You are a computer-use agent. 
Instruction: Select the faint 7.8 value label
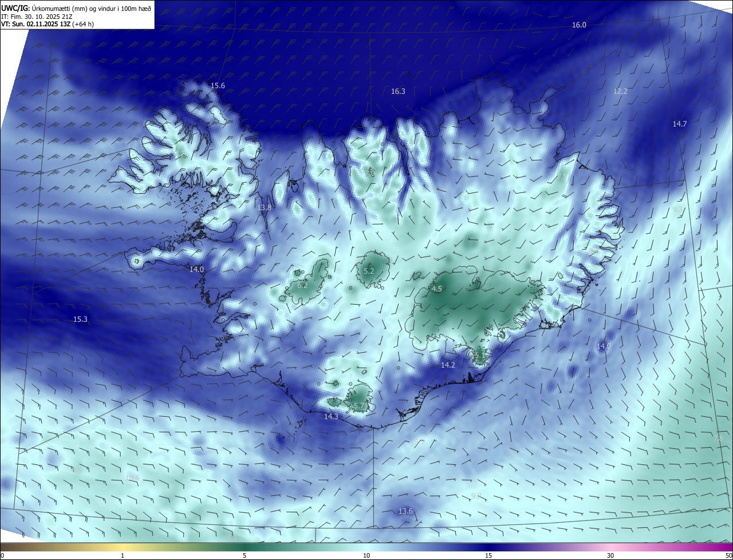click(x=718, y=438)
